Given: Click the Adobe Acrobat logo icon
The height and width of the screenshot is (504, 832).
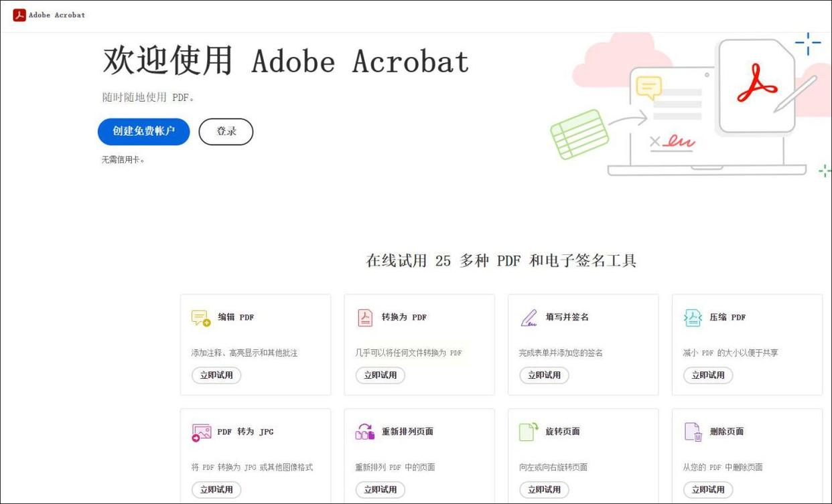Looking at the screenshot, I should coord(19,15).
